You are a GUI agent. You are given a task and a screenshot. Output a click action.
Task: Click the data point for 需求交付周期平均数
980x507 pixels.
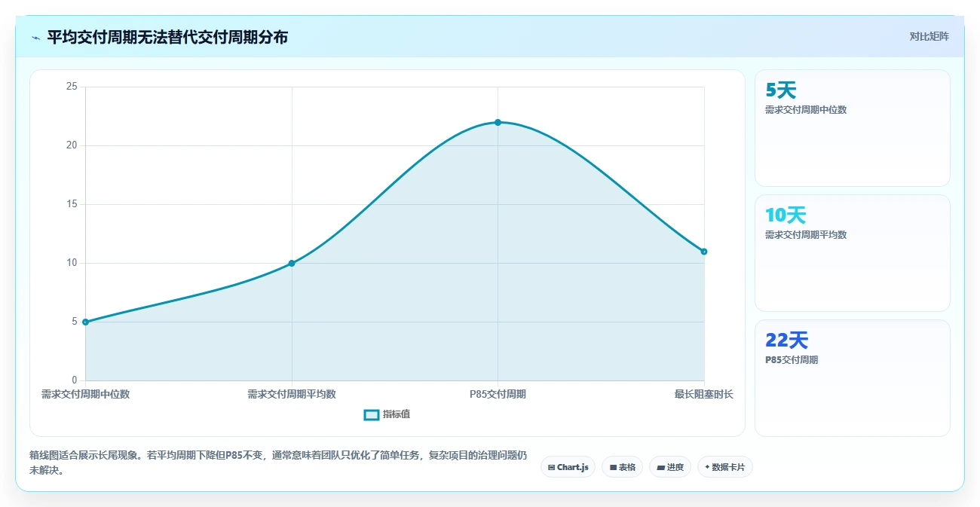coord(292,263)
